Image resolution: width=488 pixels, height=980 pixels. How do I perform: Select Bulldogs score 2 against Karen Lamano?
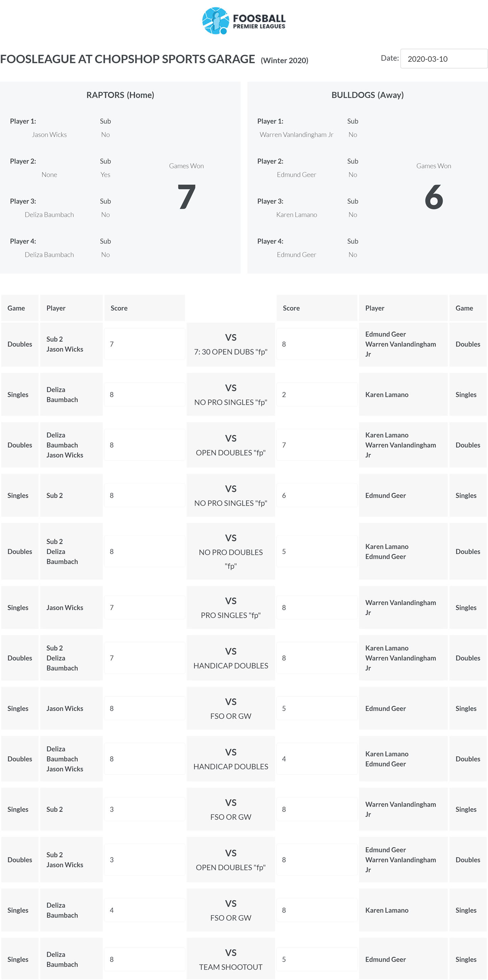pos(317,395)
